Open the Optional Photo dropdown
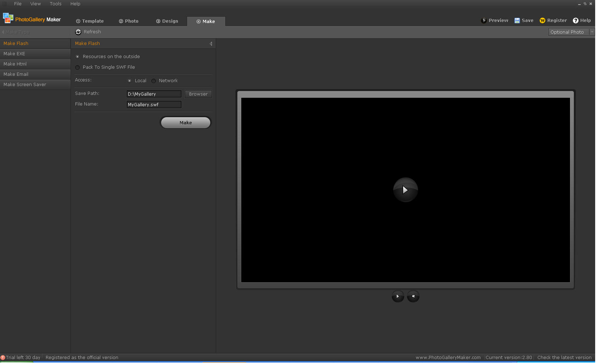 592,32
